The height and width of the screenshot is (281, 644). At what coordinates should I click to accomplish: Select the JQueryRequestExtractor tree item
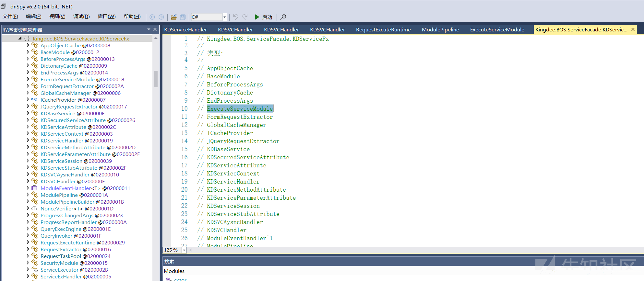(84, 107)
